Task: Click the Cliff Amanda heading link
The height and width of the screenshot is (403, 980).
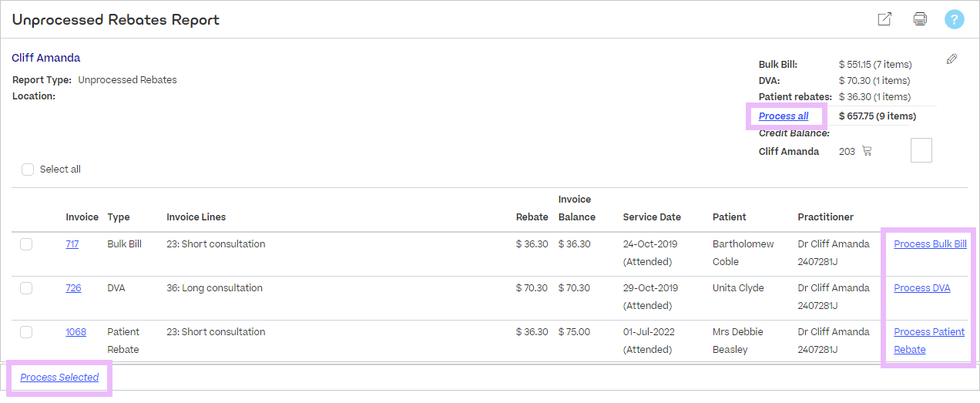Action: click(46, 58)
